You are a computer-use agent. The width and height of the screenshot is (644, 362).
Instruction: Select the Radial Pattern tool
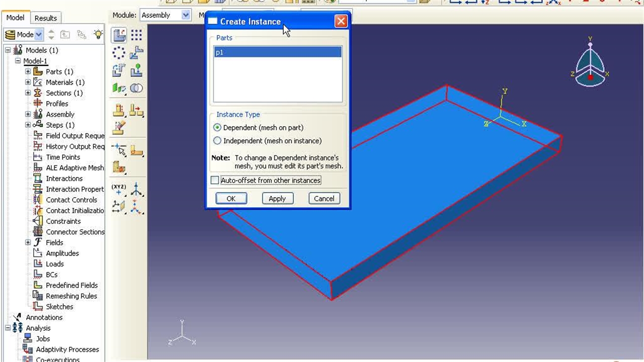pos(119,53)
